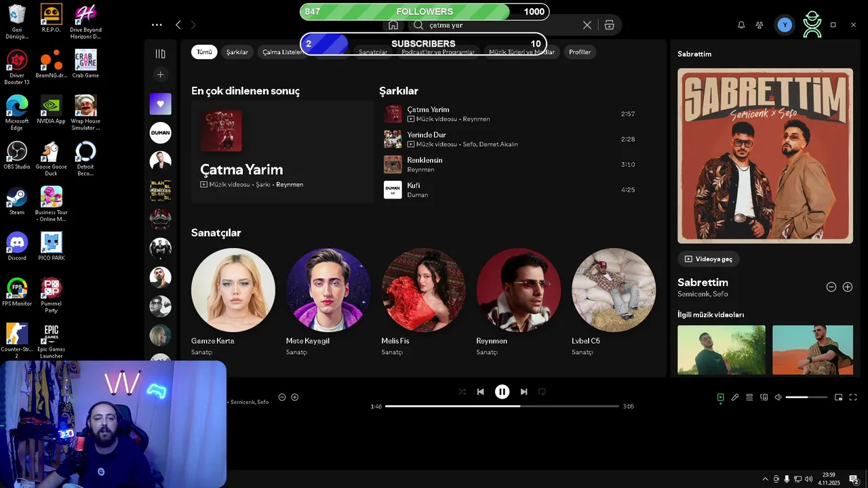Adjust the volume slider
868x488 pixels.
[x=806, y=397]
